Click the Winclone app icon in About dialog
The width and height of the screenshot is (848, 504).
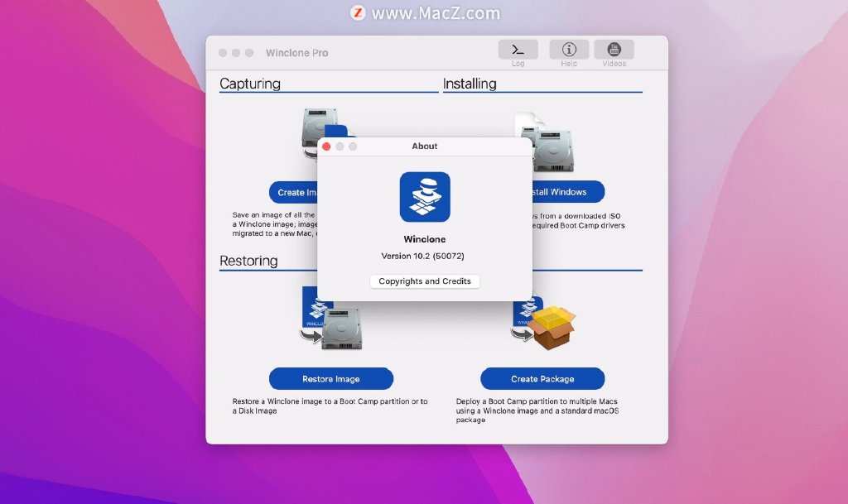click(x=424, y=196)
